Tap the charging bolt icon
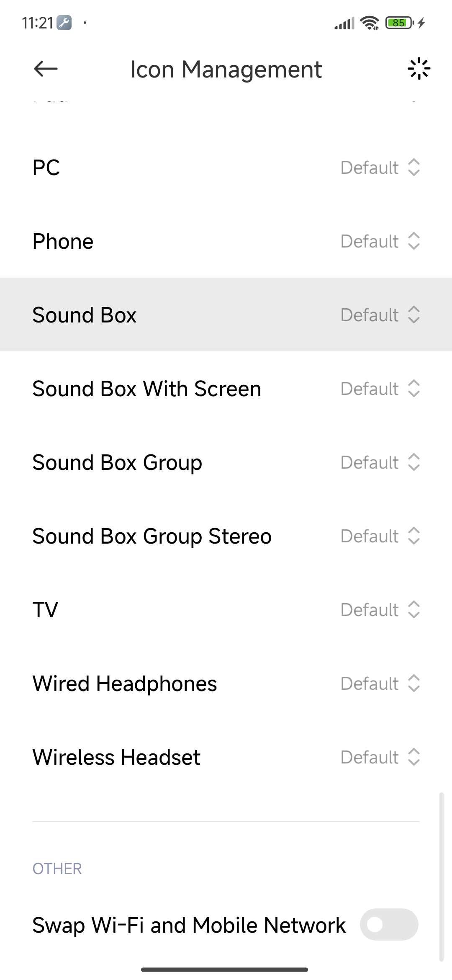The width and height of the screenshot is (452, 980). click(x=421, y=23)
